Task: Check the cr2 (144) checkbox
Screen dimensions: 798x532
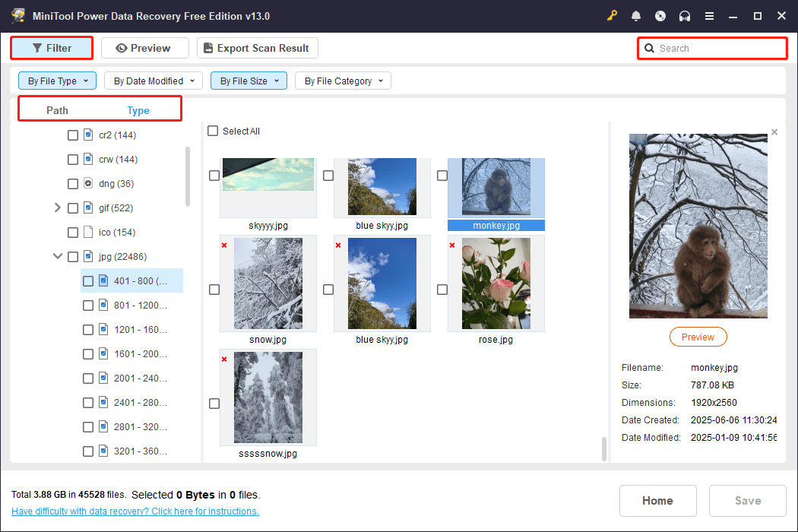Action: [x=73, y=135]
